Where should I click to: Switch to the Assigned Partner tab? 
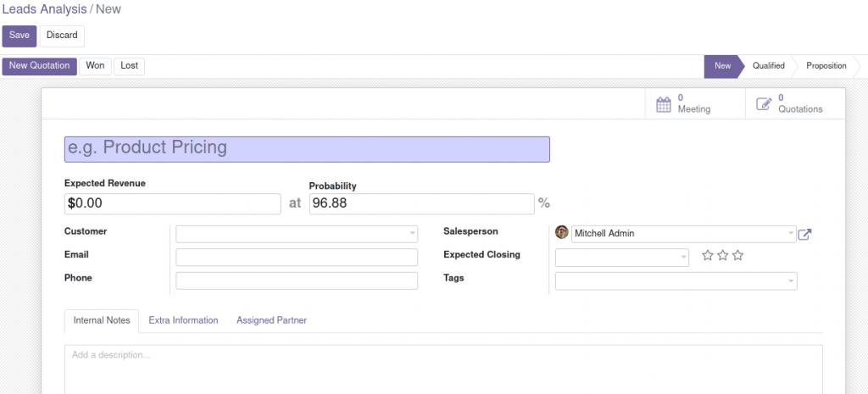(271, 320)
